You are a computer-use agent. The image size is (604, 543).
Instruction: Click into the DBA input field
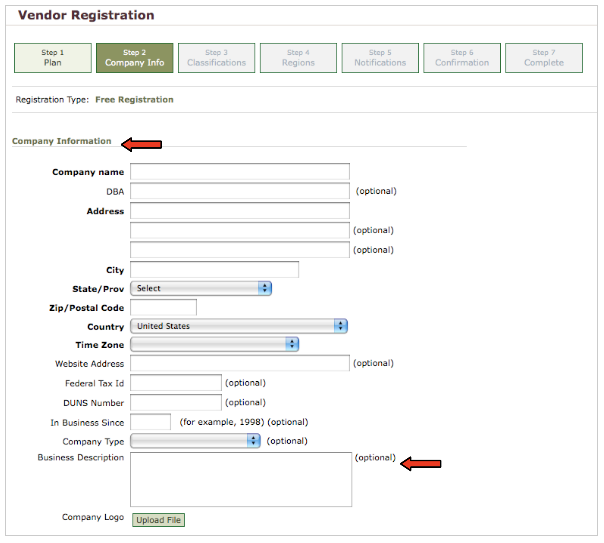click(x=240, y=191)
